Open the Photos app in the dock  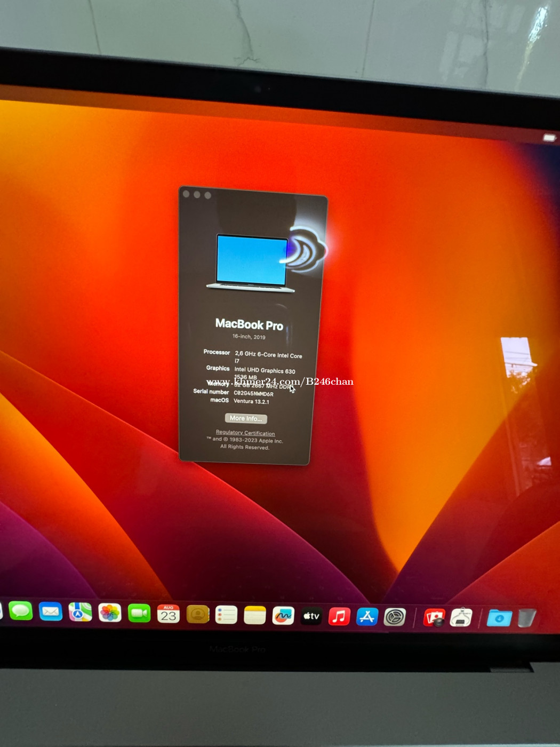coord(110,613)
